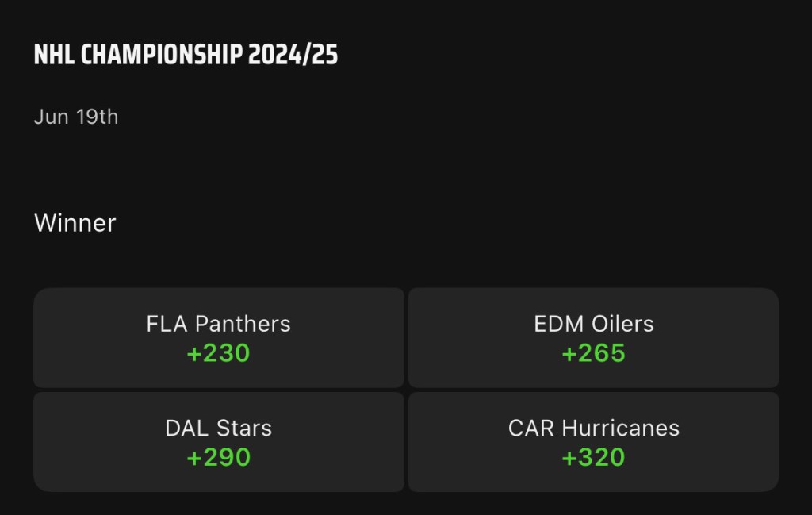Screen dimensions: 812x515
Task: Pick the EDM Oilers outcome tile
Action: point(593,337)
